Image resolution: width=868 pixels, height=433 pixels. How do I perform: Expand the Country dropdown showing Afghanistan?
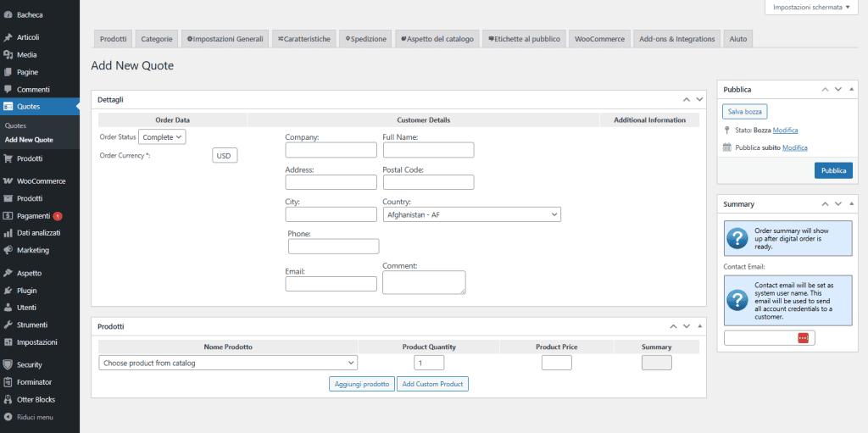pyautogui.click(x=471, y=215)
